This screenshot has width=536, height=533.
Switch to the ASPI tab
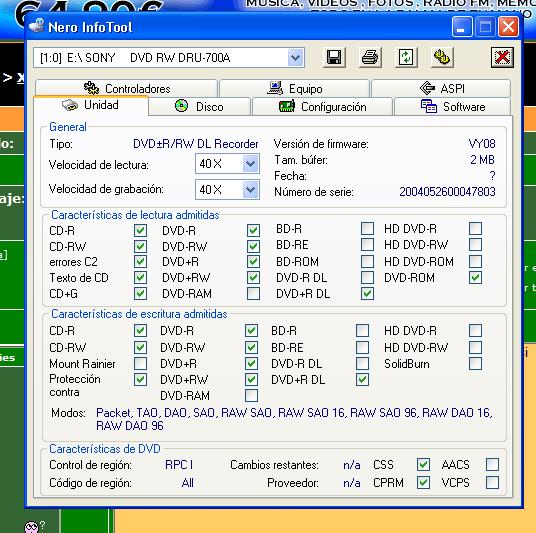coord(441,88)
